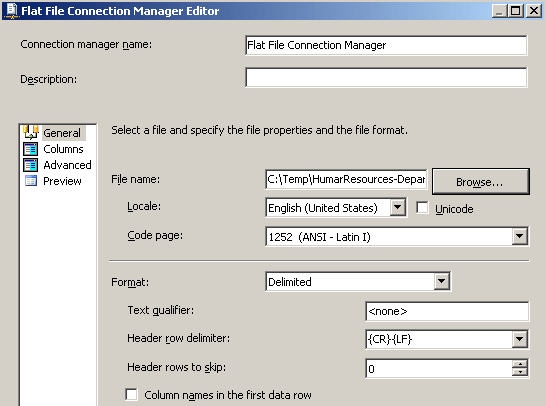Click the Columns page icon
The width and height of the screenshot is (546, 406).
coord(31,149)
